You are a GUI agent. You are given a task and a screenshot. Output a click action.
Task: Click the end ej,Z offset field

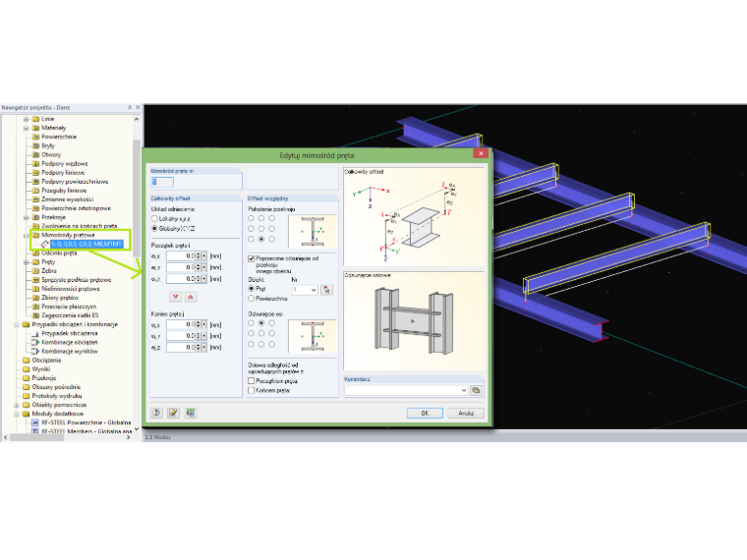tap(181, 347)
